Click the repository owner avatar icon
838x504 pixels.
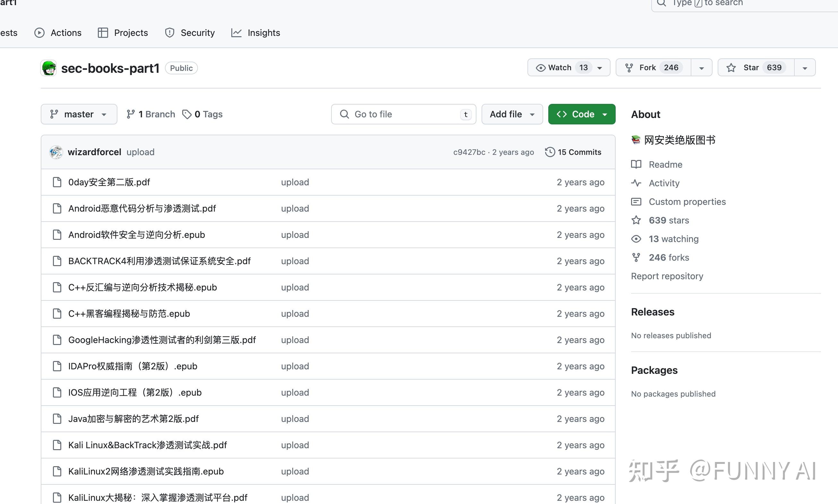[x=48, y=68]
